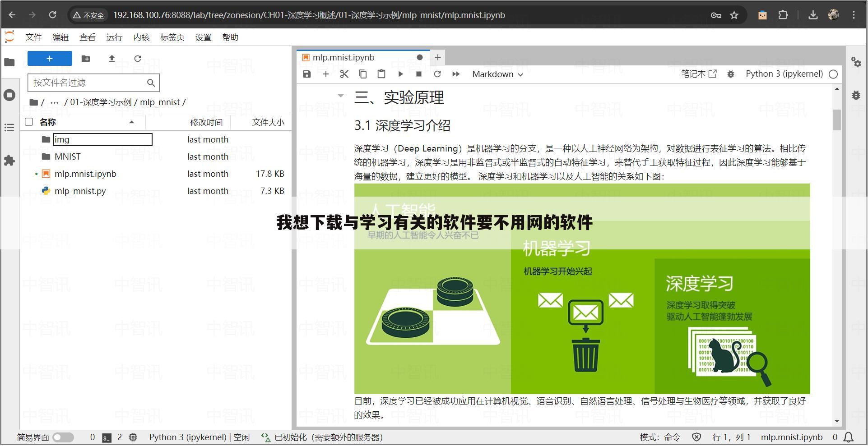Interrupt the kernel with the stop icon
868x446 pixels.
(x=419, y=74)
